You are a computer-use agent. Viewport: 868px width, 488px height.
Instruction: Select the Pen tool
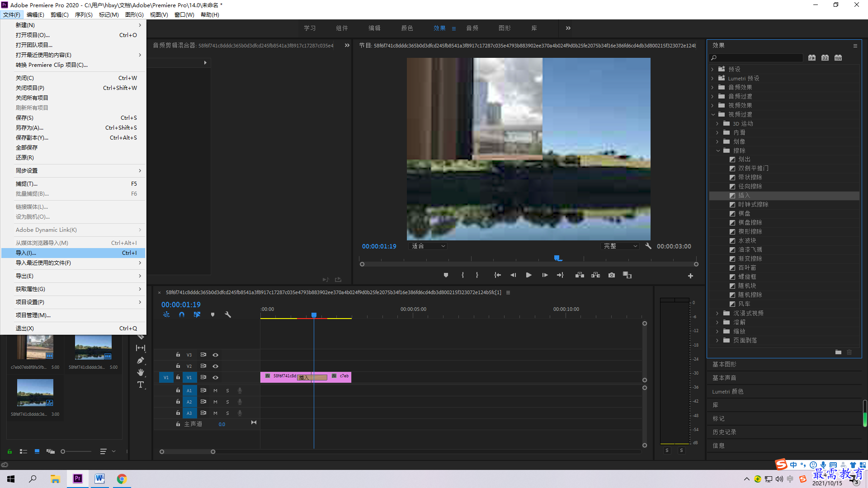pyautogui.click(x=141, y=361)
